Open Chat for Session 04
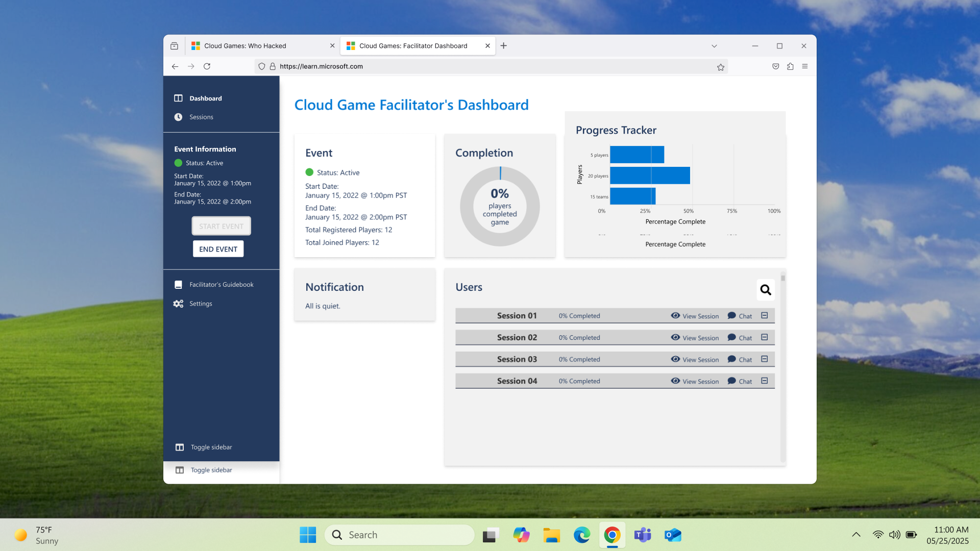This screenshot has width=980, height=551. 740,382
